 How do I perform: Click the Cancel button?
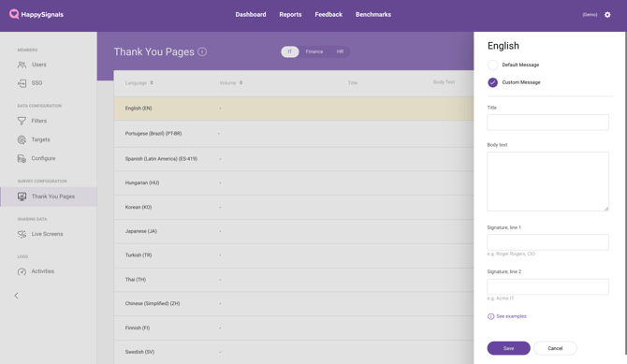coord(555,348)
